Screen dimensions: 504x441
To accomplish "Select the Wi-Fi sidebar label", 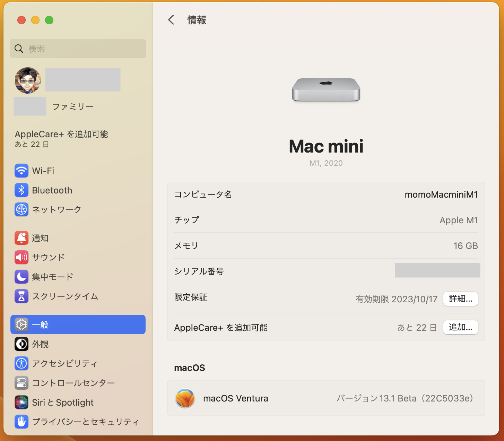I will pyautogui.click(x=43, y=171).
